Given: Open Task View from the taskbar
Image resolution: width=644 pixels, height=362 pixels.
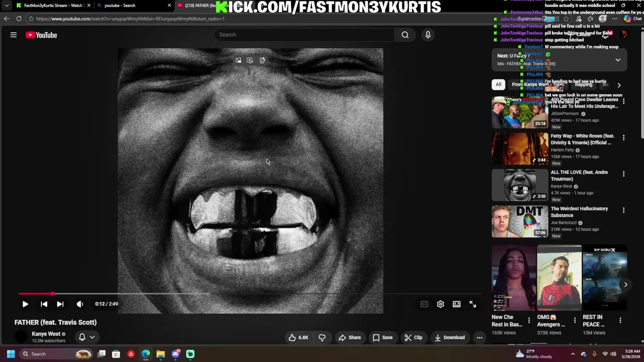Looking at the screenshot, I should click(x=102, y=354).
